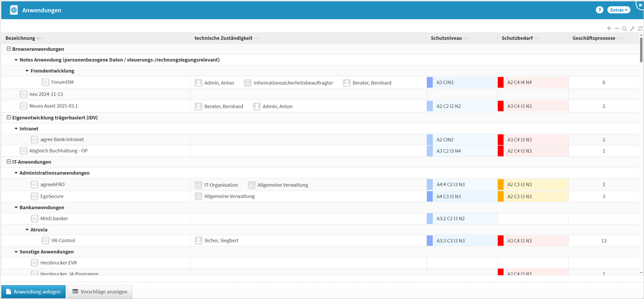Screen dimensions: 644x299
Task: Click the orange Schutzbedarf swatch for EgoSecure
Action: click(x=500, y=196)
